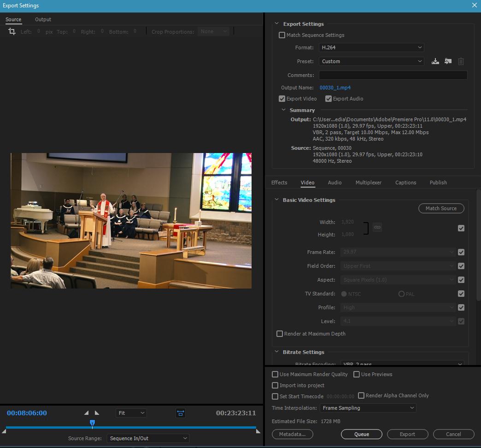Click the Queue button
This screenshot has width=481, height=448.
pyautogui.click(x=362, y=434)
